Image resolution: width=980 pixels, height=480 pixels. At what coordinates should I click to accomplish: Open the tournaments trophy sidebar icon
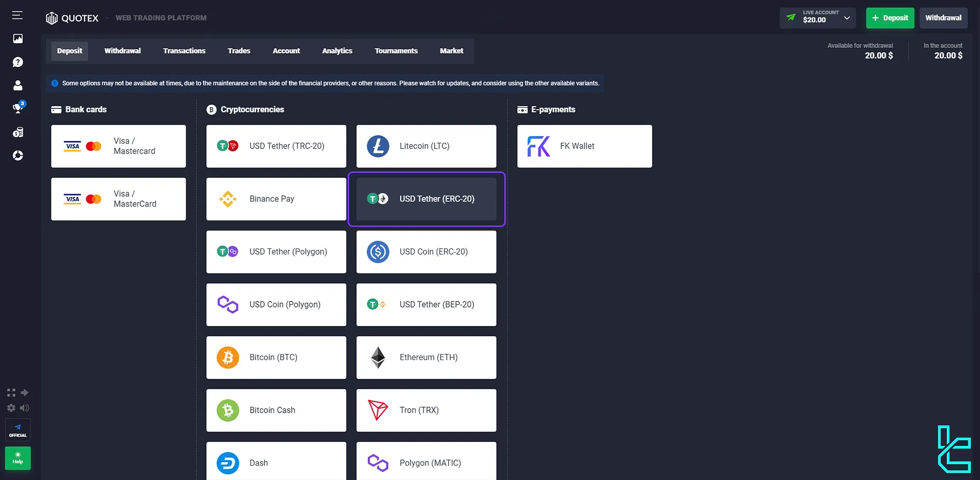18,108
